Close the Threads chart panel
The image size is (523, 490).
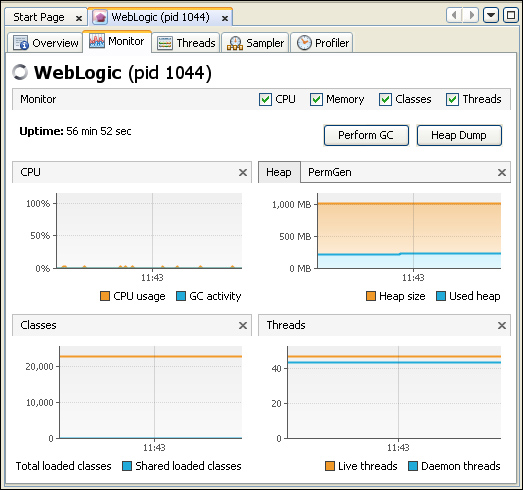502,325
